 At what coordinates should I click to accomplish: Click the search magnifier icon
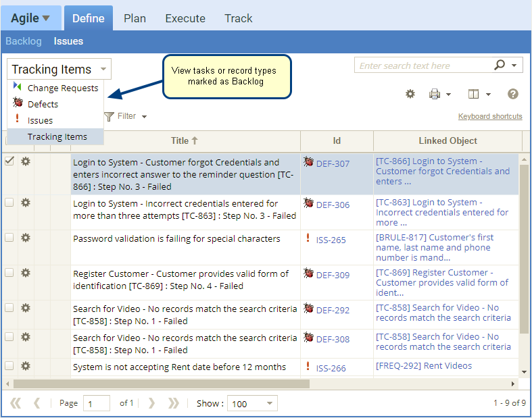(500, 66)
